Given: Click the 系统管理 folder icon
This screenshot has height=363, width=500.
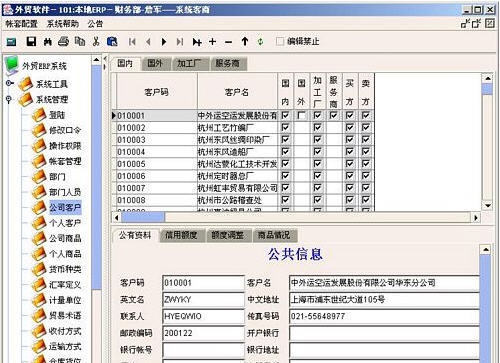Looking at the screenshot, I should [25, 99].
